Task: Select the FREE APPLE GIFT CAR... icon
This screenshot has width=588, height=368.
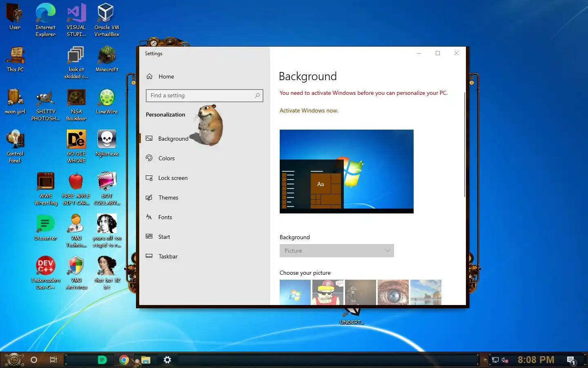Action: pos(76,189)
